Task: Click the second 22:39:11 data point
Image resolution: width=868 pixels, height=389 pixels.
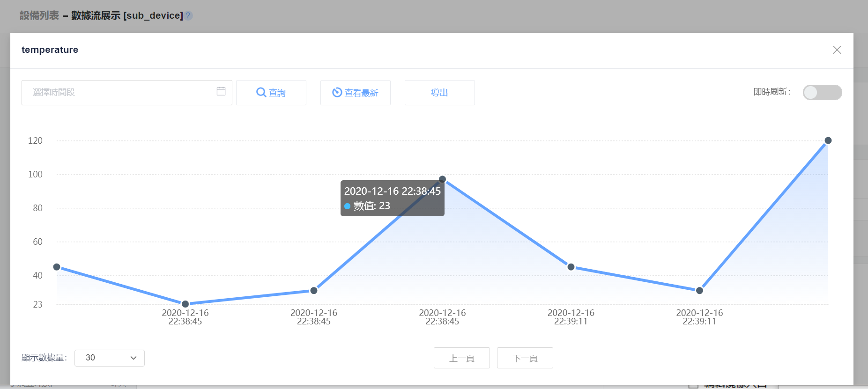Action: pyautogui.click(x=699, y=291)
